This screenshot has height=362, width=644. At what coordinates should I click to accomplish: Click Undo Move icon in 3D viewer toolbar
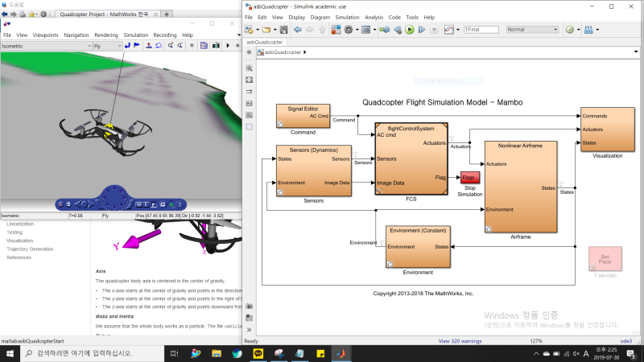click(x=159, y=46)
